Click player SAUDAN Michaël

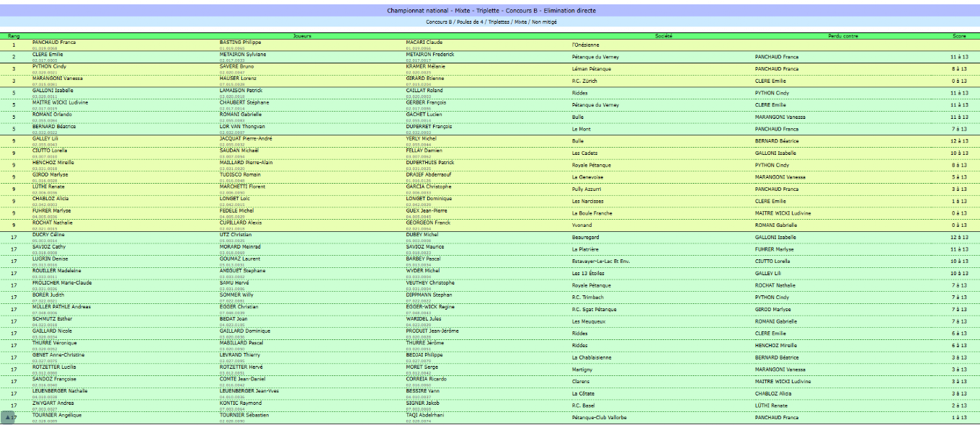tap(239, 151)
